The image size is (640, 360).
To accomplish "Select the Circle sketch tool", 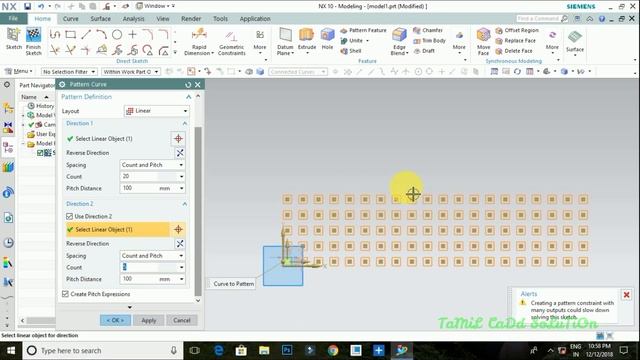I will pos(117,35).
